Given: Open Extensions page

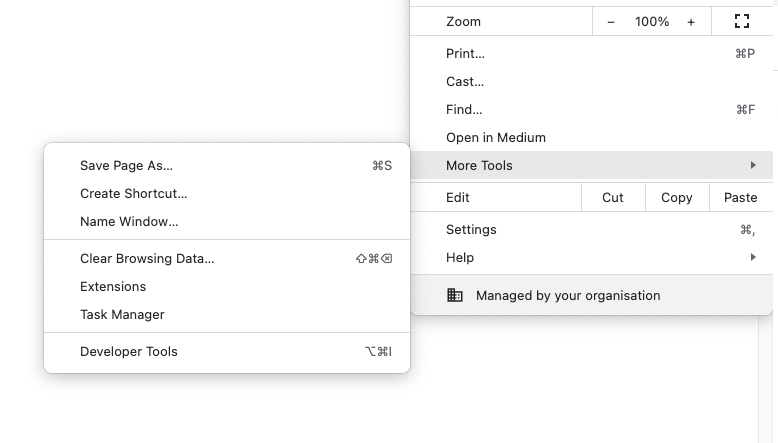Looking at the screenshot, I should point(227,286).
